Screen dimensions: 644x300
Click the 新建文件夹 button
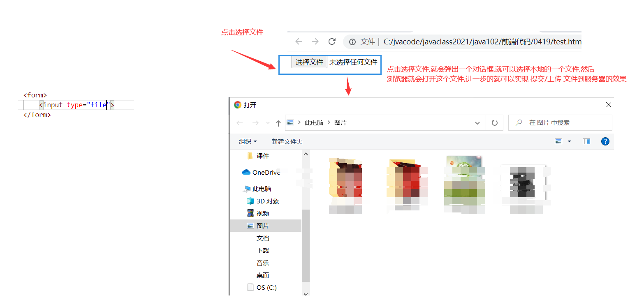point(287,141)
